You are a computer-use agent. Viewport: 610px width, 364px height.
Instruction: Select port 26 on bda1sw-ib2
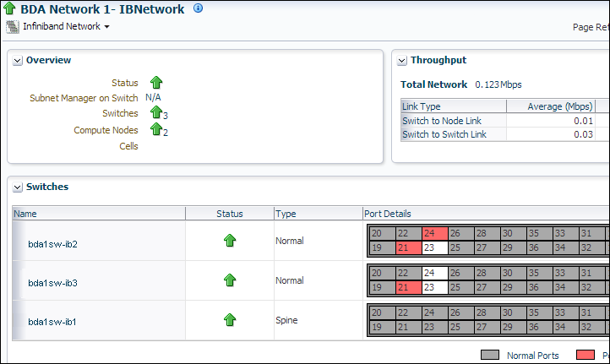pos(461,233)
